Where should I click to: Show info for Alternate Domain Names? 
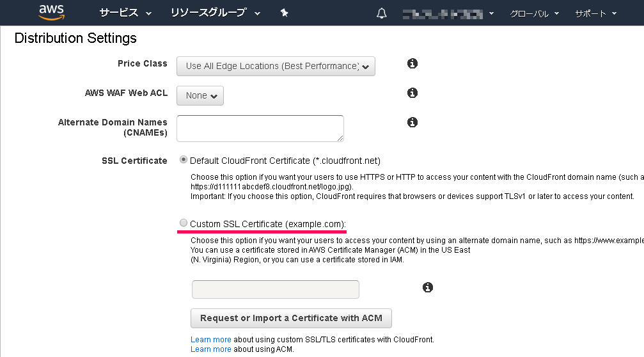pyautogui.click(x=412, y=122)
